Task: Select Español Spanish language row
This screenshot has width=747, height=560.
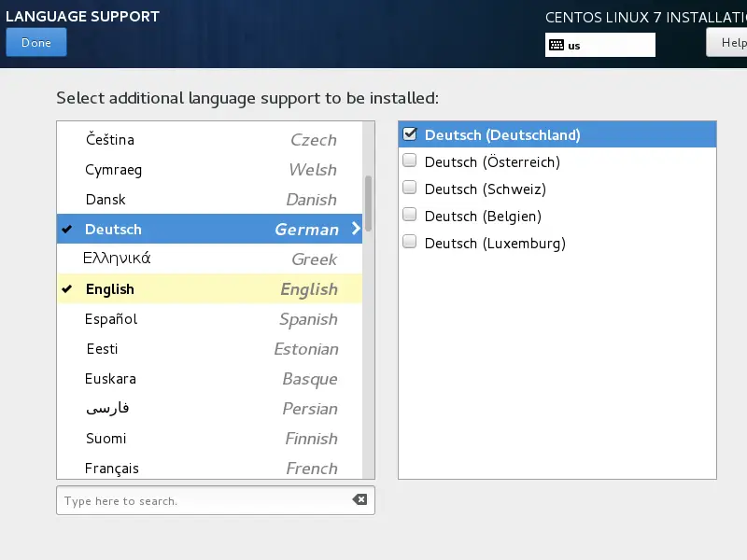Action: click(209, 318)
